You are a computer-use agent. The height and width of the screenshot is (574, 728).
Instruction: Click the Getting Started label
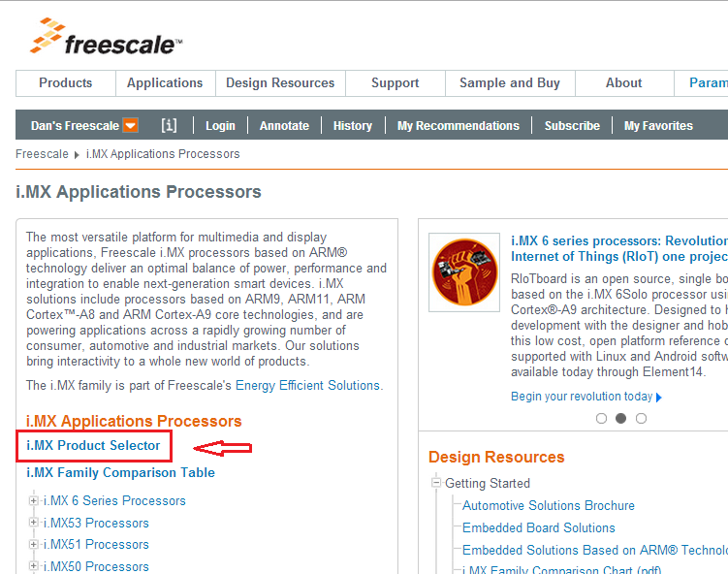pyautogui.click(x=488, y=484)
